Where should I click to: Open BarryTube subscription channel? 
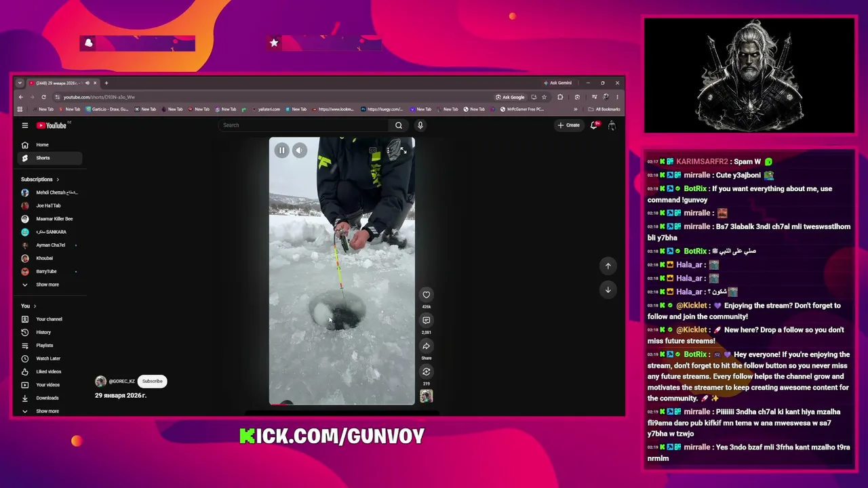[50, 272]
